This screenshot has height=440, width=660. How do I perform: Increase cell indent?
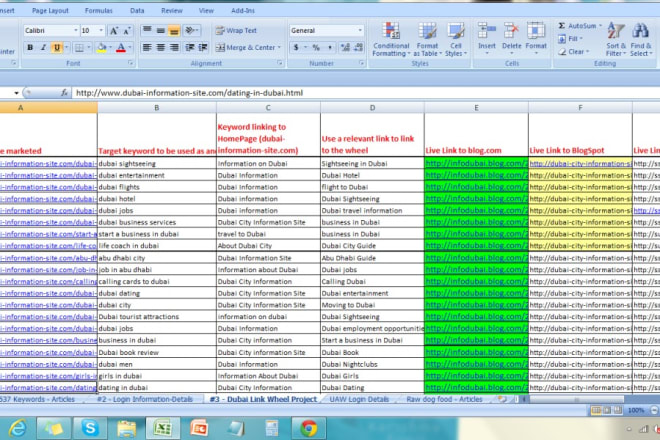[x=203, y=48]
